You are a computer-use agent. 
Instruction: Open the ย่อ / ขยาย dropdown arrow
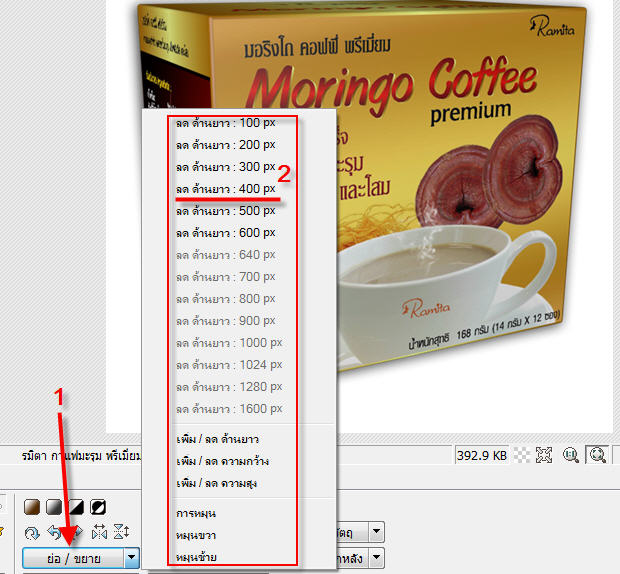[132, 558]
